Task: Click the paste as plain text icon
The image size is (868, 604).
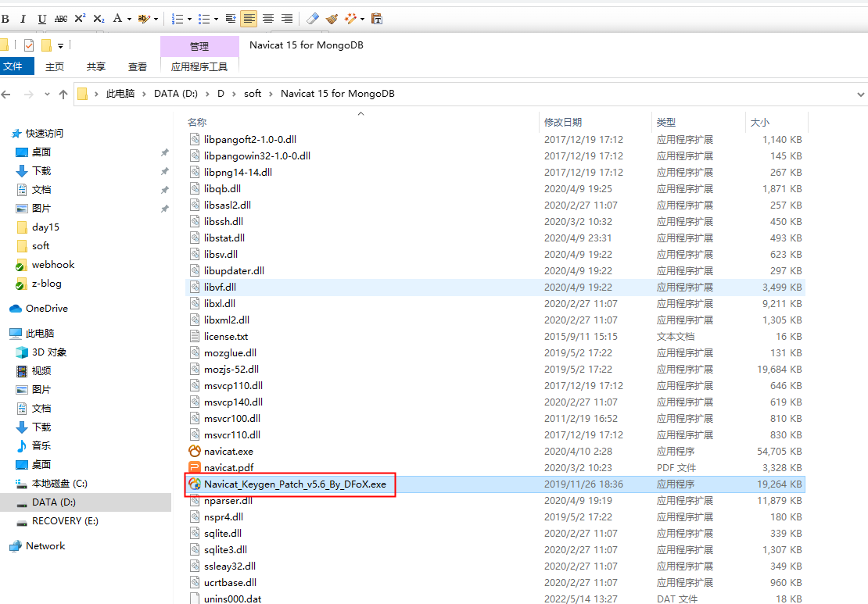Action: click(377, 19)
